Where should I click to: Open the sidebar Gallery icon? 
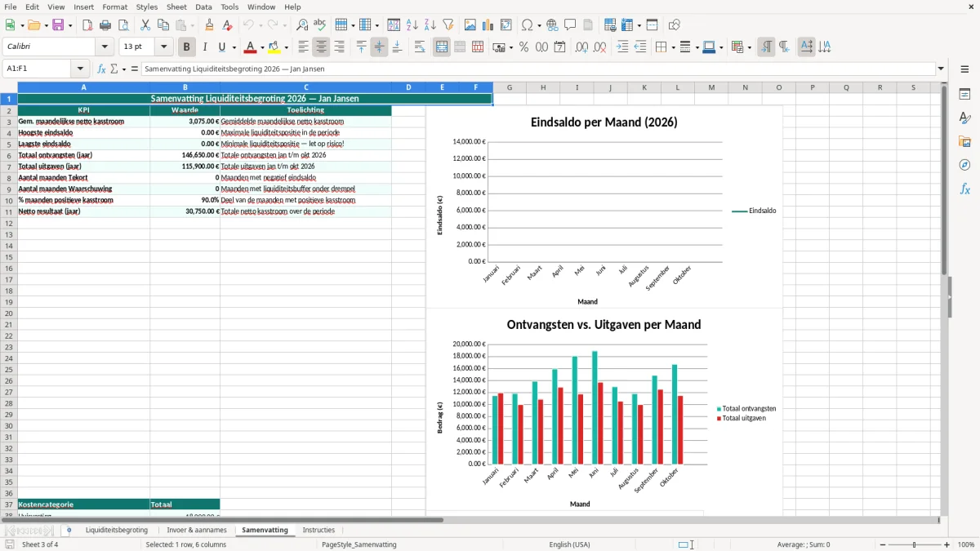pyautogui.click(x=964, y=141)
